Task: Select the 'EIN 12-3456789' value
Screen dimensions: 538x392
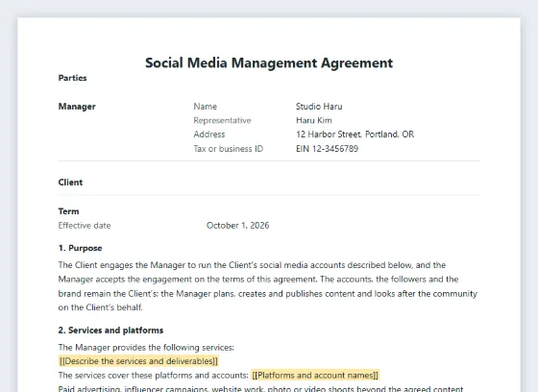Action: point(327,149)
